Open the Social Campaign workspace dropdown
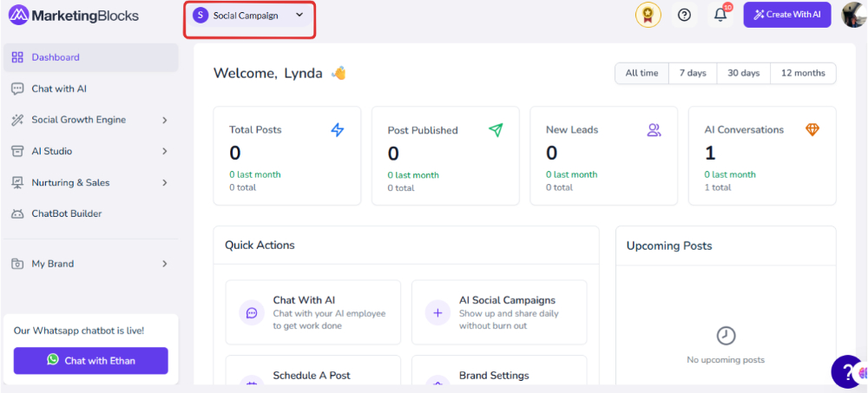This screenshot has width=868, height=393. click(248, 16)
